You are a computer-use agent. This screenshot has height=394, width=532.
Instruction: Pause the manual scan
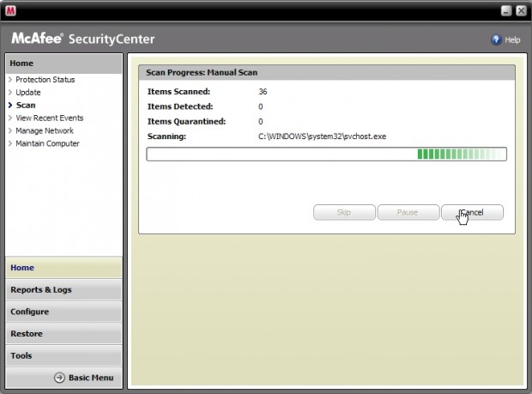[408, 212]
